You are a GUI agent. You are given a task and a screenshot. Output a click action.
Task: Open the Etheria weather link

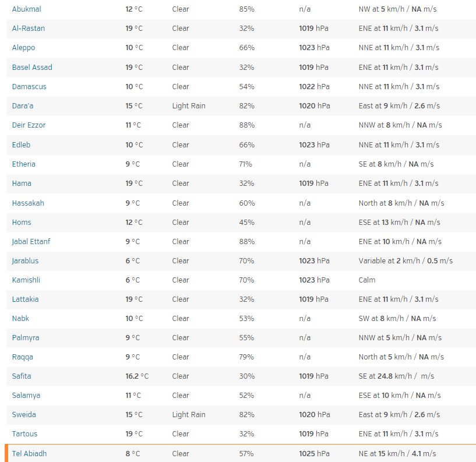[24, 164]
